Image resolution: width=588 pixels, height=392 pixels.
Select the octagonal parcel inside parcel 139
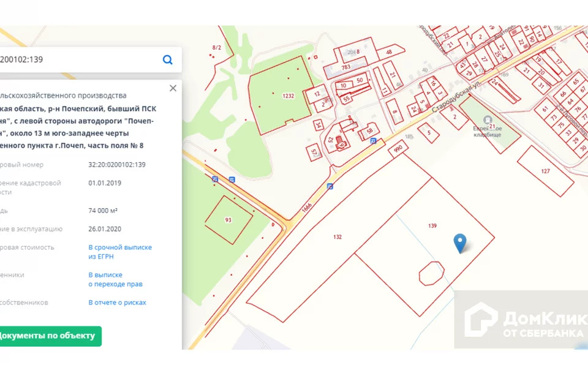tap(432, 273)
